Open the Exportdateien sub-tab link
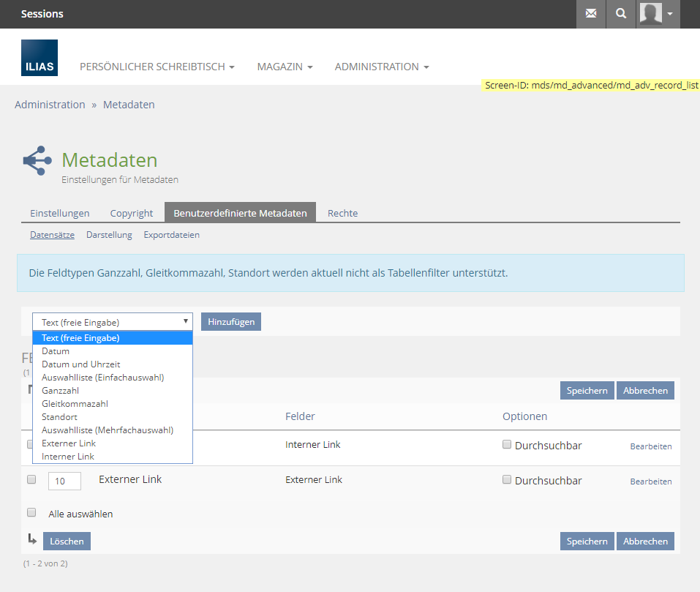Image resolution: width=700 pixels, height=592 pixels. (171, 235)
